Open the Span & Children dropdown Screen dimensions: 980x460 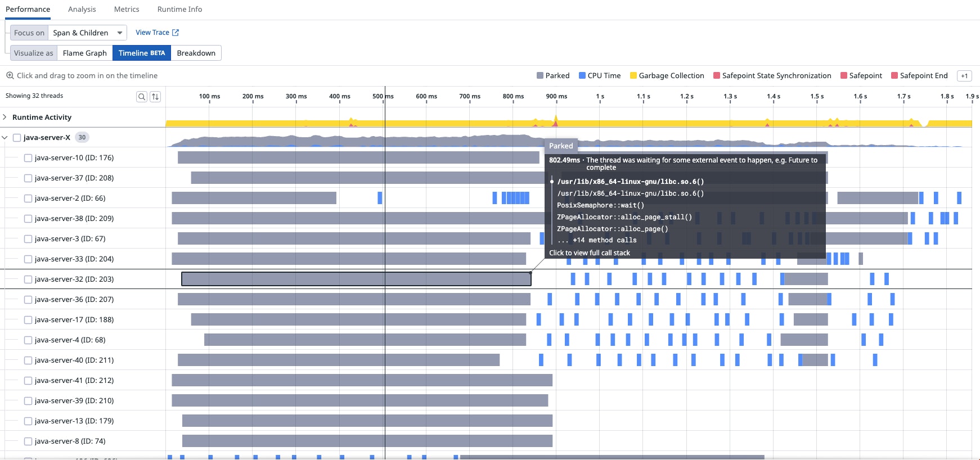coord(88,33)
